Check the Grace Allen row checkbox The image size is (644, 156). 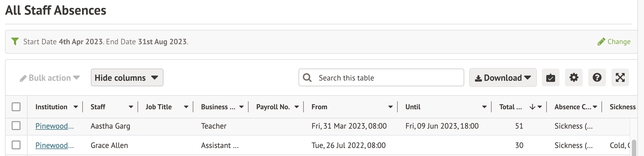click(x=16, y=145)
